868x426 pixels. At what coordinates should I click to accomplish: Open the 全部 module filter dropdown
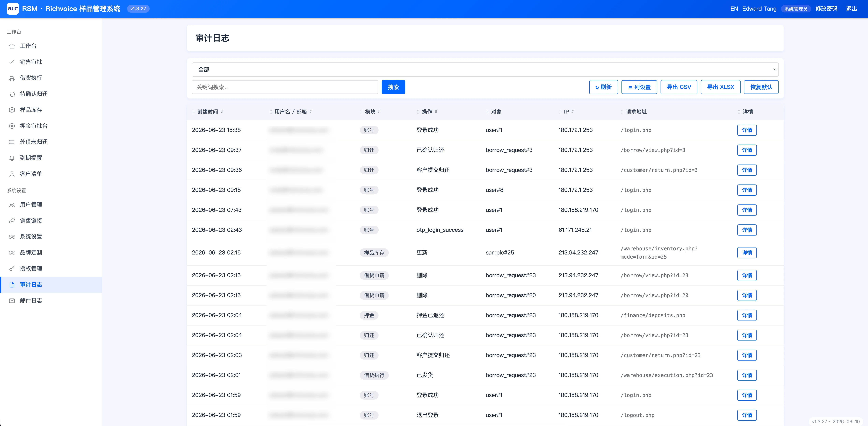click(485, 69)
